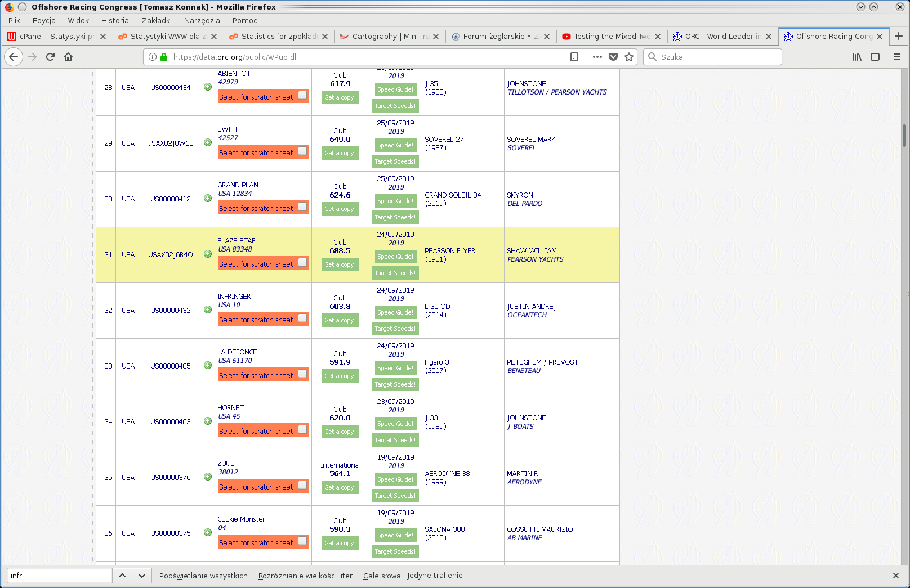Expand details for INFRINGER row
Image resolution: width=910 pixels, height=588 pixels.
tap(208, 309)
